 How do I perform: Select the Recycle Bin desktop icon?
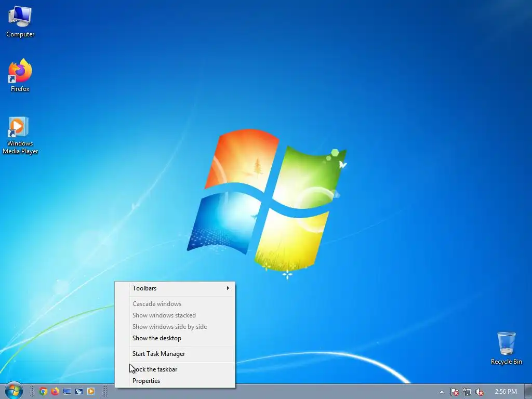coord(506,349)
